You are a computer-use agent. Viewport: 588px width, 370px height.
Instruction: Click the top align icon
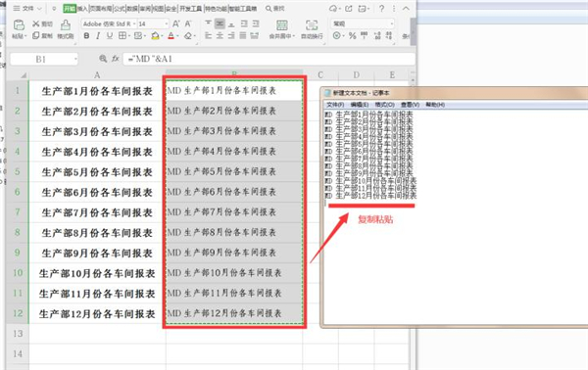208,23
